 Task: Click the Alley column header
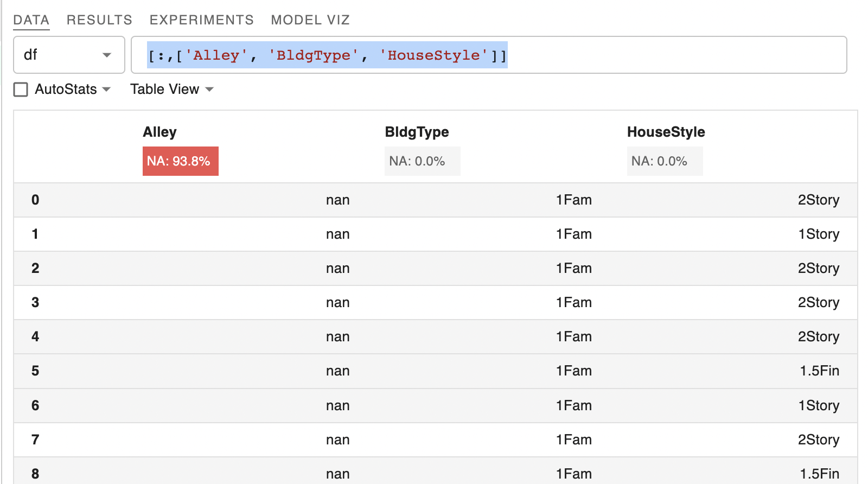(x=159, y=132)
